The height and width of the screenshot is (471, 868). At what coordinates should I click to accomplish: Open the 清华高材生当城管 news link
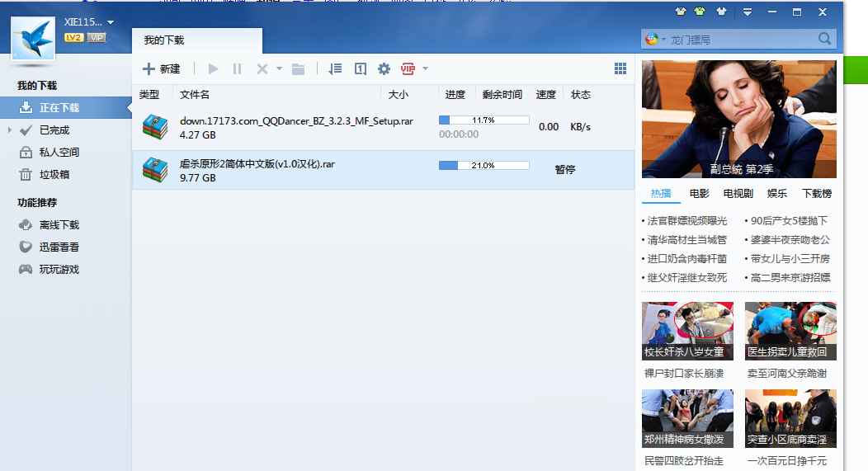686,239
